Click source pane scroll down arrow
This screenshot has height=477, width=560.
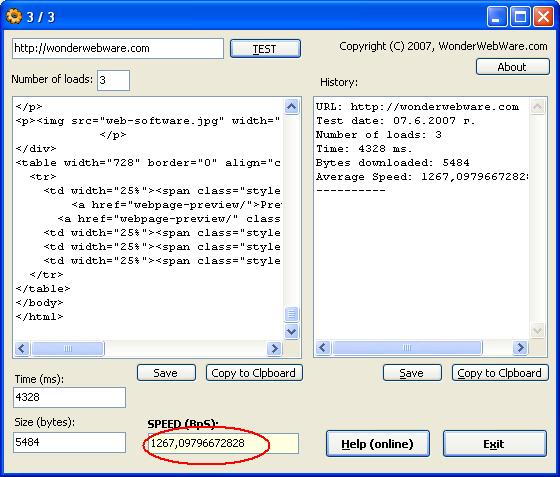[x=291, y=332]
